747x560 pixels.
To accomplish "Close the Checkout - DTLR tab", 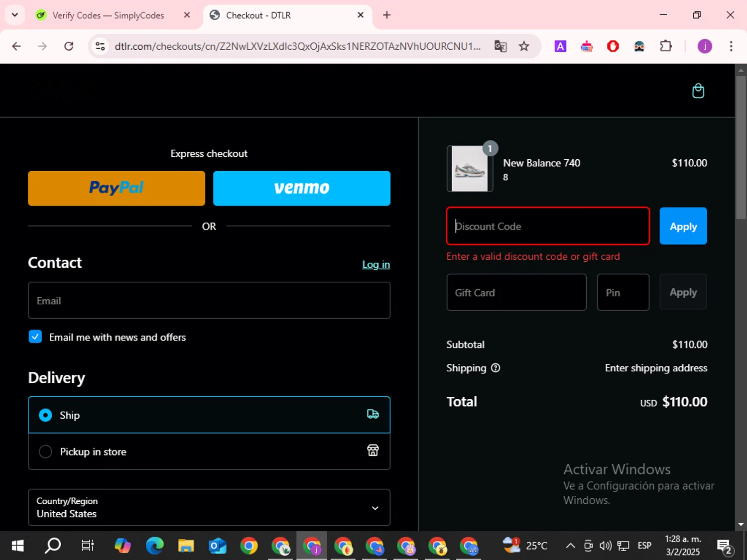I will pos(361,15).
